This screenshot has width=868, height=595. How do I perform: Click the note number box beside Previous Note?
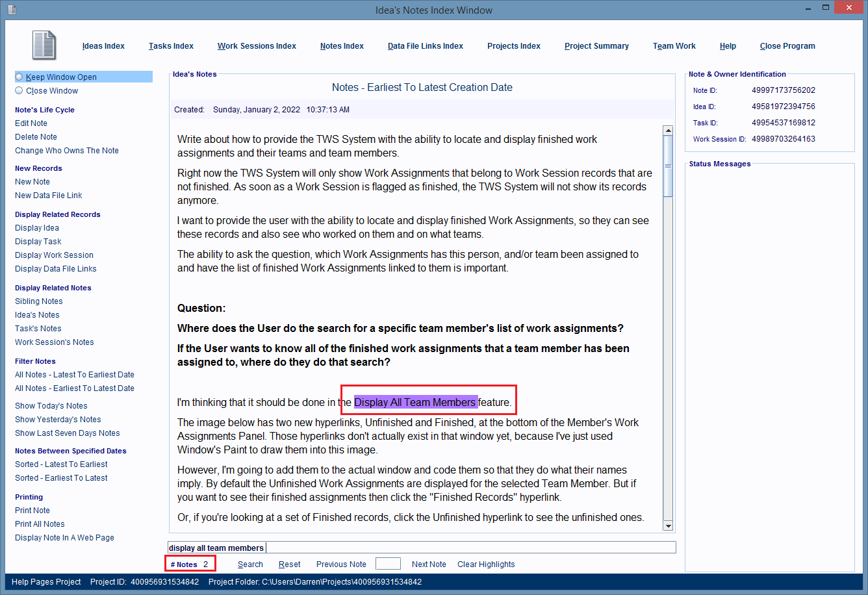tap(388, 564)
